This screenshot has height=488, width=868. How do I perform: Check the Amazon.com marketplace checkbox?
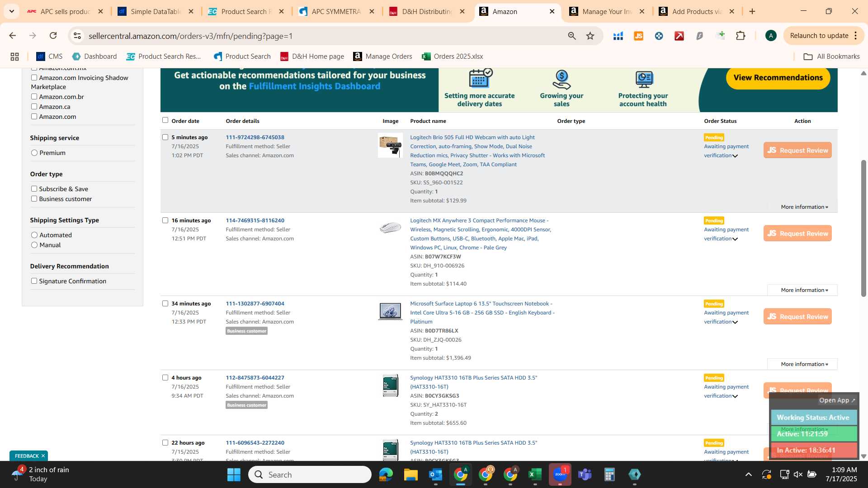click(x=34, y=117)
